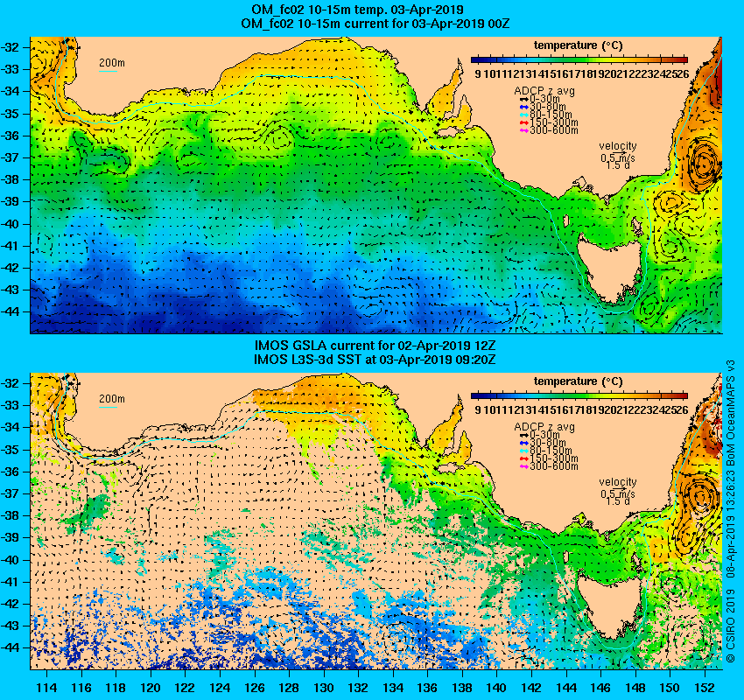Click the black 0-30m arrow in top legend
The image size is (744, 700).
pyautogui.click(x=523, y=99)
